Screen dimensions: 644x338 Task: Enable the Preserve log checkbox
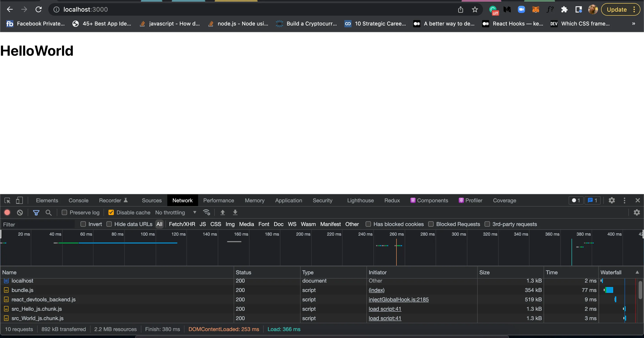point(64,213)
